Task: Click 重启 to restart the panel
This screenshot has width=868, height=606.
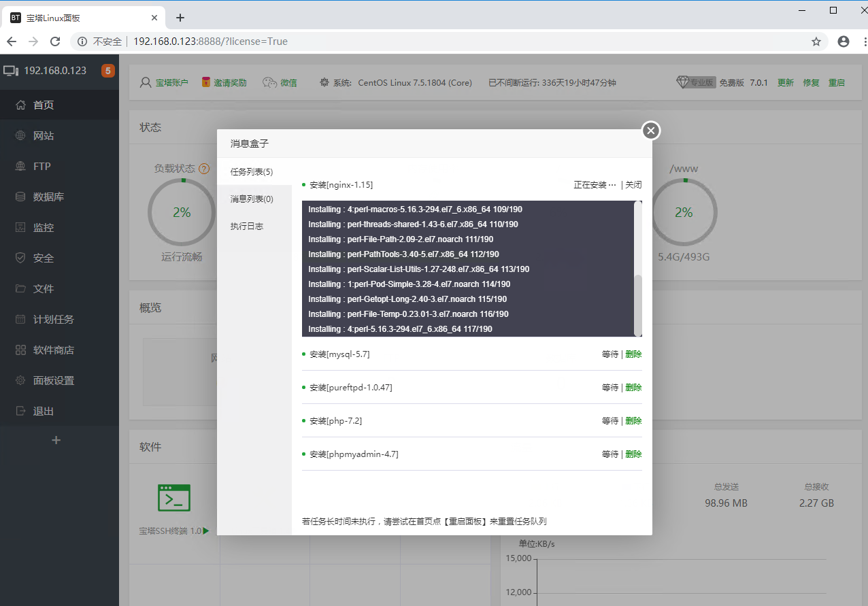Action: tap(836, 82)
